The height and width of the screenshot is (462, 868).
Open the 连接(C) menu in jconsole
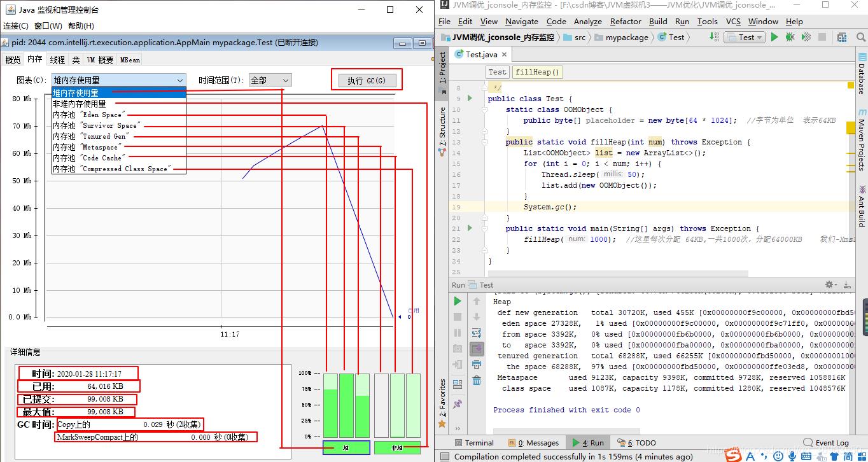[x=16, y=25]
